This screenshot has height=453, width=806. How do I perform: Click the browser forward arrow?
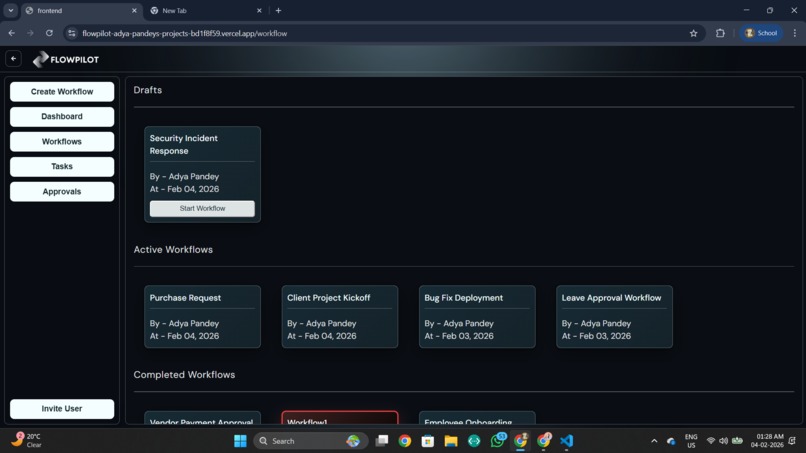click(30, 33)
